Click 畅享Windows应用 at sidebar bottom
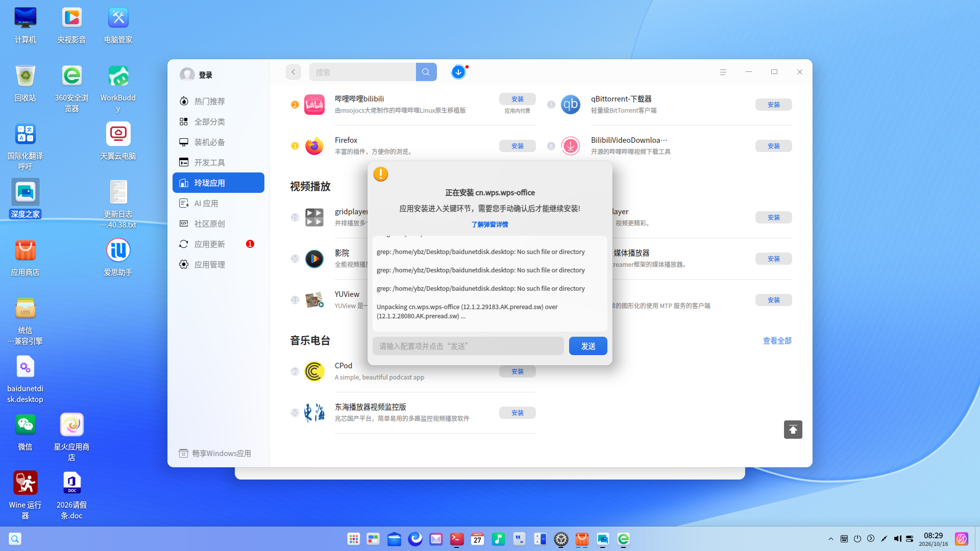Image resolution: width=980 pixels, height=551 pixels. pos(215,454)
